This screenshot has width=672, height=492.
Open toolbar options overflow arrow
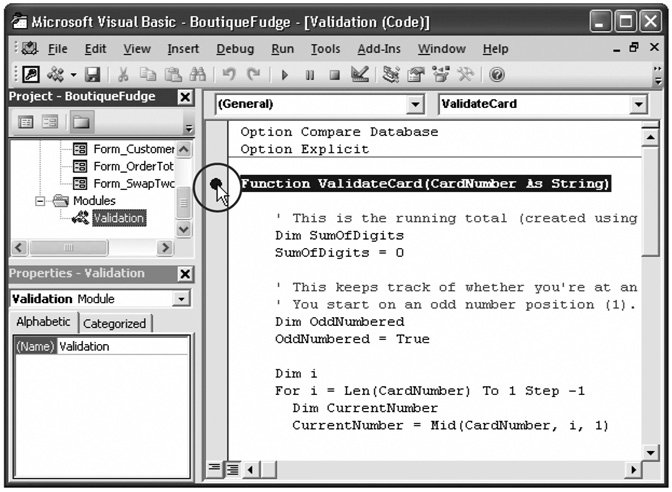[x=658, y=75]
